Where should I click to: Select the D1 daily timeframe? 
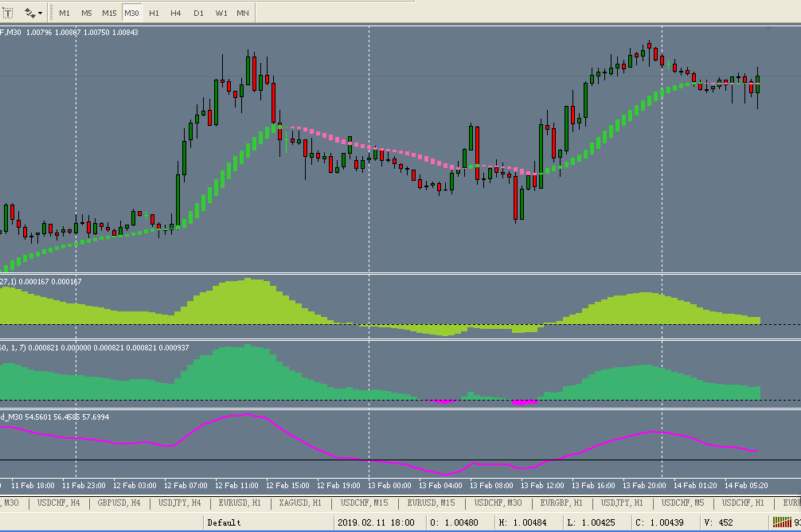(x=198, y=14)
